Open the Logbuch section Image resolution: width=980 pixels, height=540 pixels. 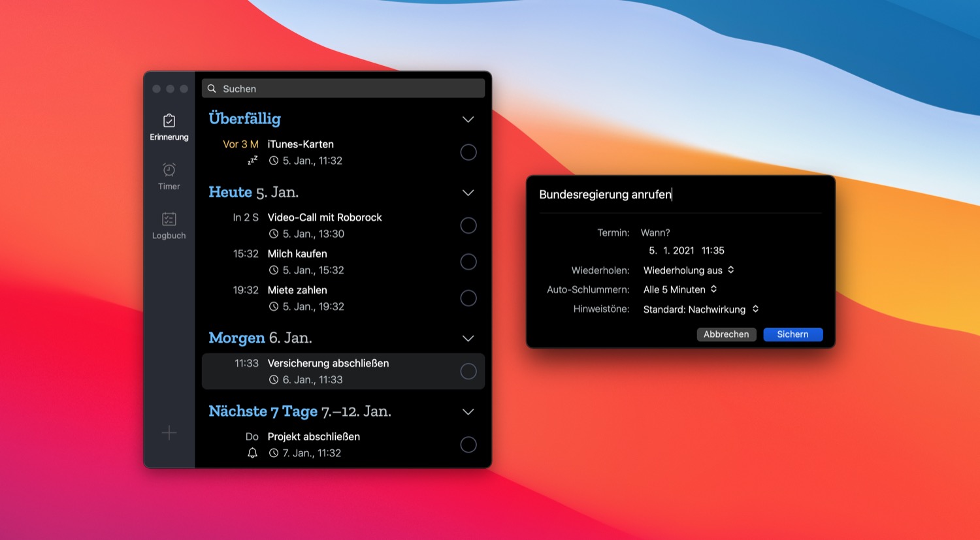click(169, 225)
